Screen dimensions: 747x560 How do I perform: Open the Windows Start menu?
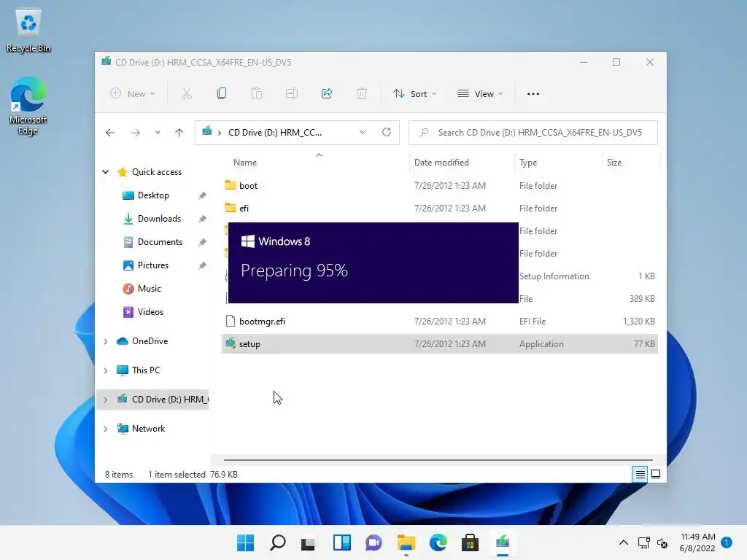tap(246, 542)
